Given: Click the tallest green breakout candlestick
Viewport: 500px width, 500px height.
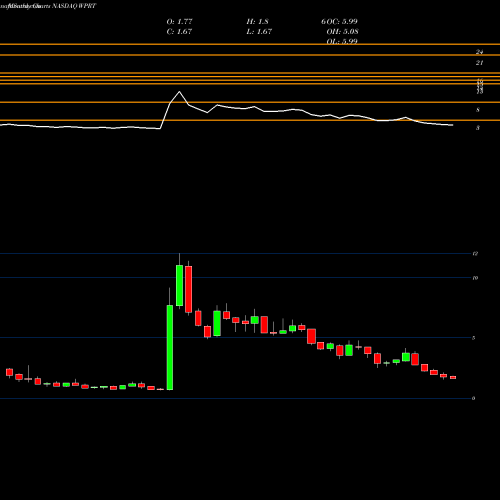Looking at the screenshot, I should point(170,347).
